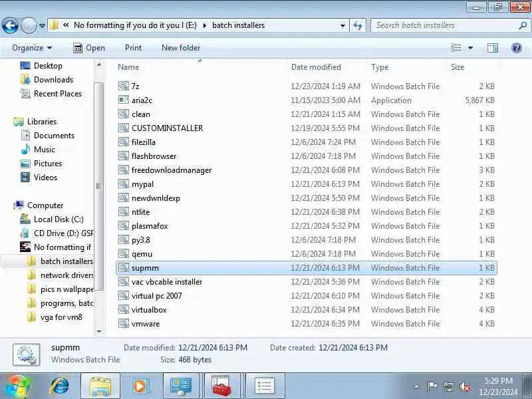
Task: Sort by the Name column header
Action: [128, 67]
